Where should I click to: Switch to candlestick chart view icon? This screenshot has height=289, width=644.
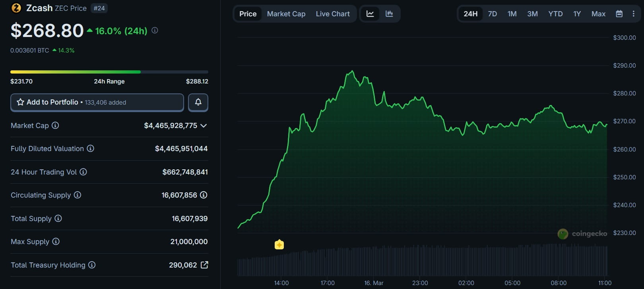coord(389,14)
